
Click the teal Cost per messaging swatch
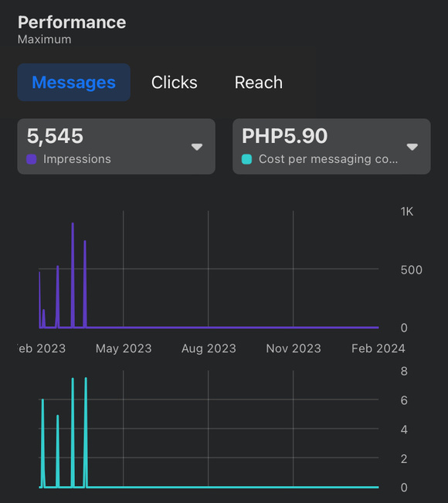tap(246, 159)
